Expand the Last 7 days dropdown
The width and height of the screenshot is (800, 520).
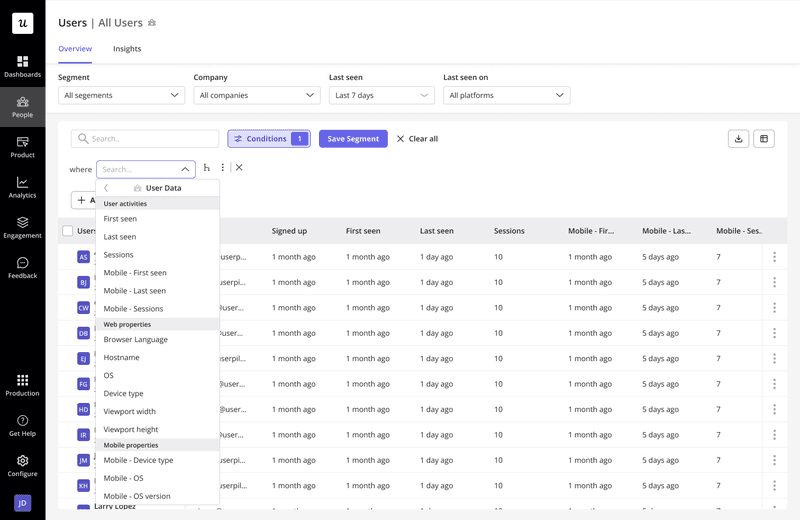[x=381, y=95]
